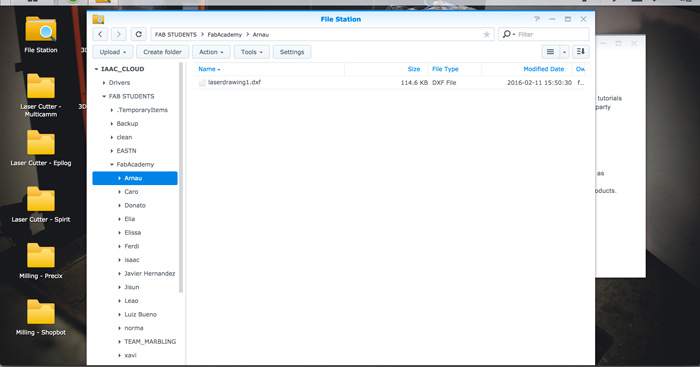The width and height of the screenshot is (700, 367).
Task: Select the Leao folder in tree
Action: 131,301
